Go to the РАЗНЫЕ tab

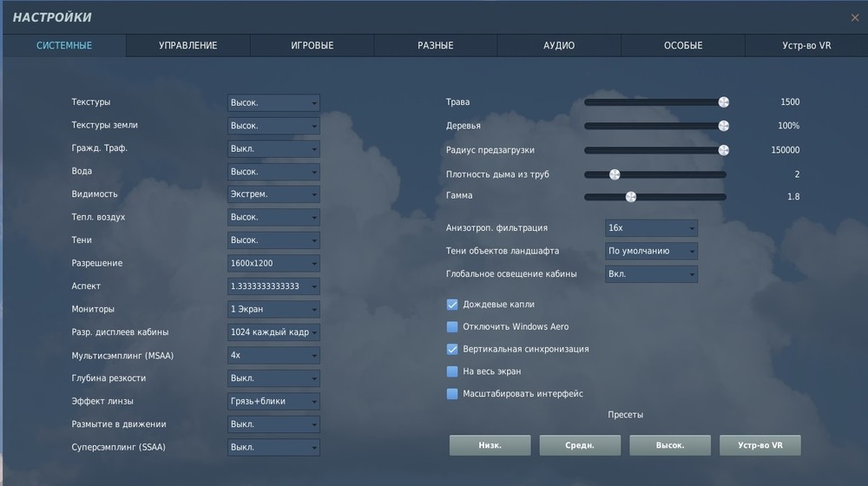pos(436,45)
